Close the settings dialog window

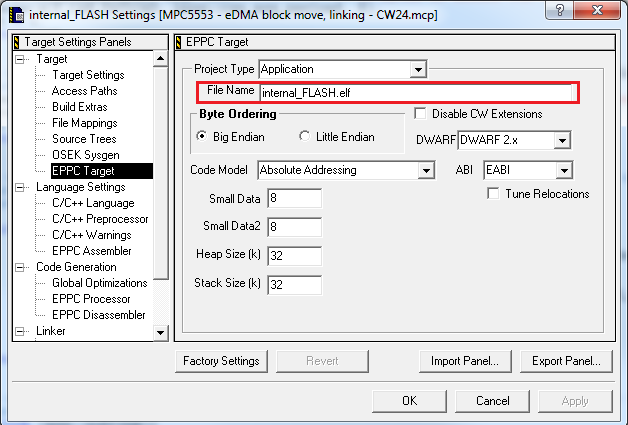tap(597, 10)
